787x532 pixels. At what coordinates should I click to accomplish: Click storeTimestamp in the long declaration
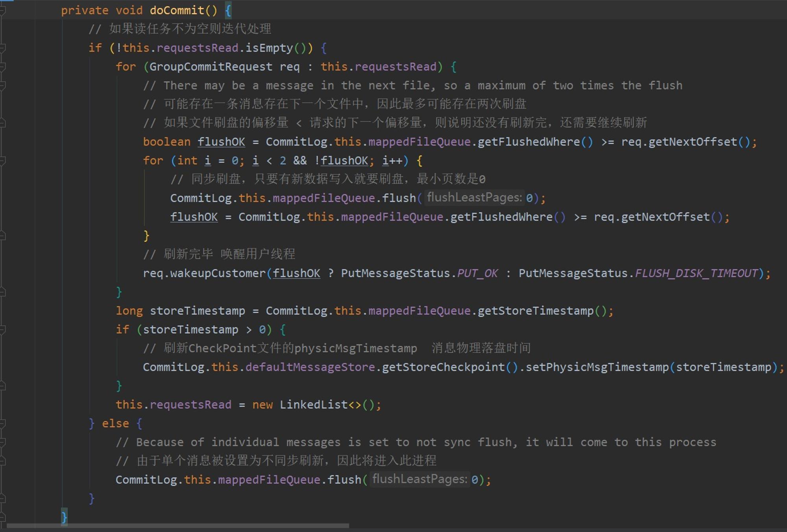tap(197, 311)
